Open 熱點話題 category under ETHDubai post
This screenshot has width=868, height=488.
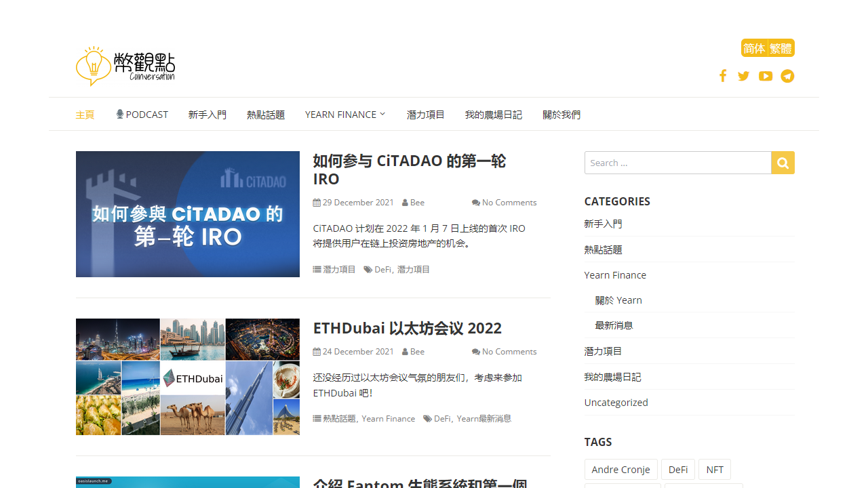[339, 418]
